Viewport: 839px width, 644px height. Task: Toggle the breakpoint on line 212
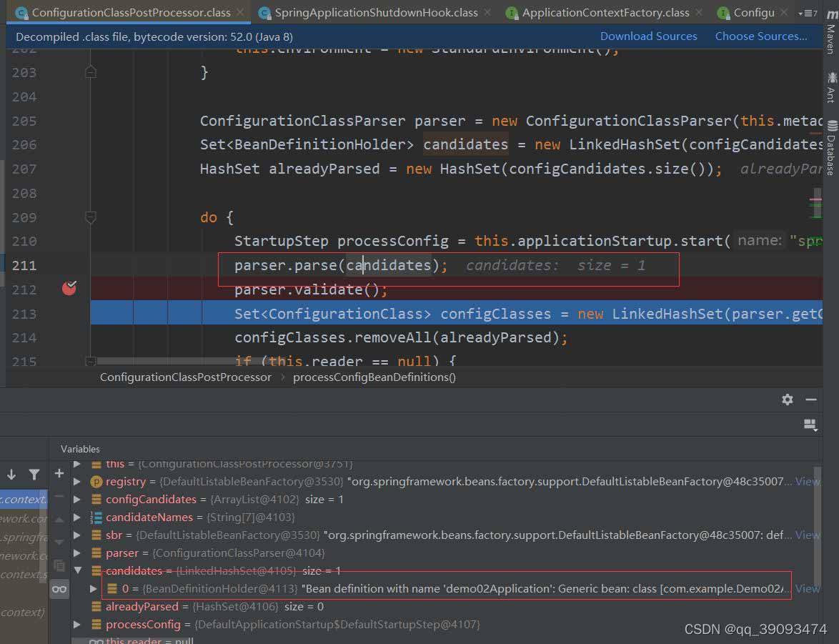pyautogui.click(x=69, y=289)
